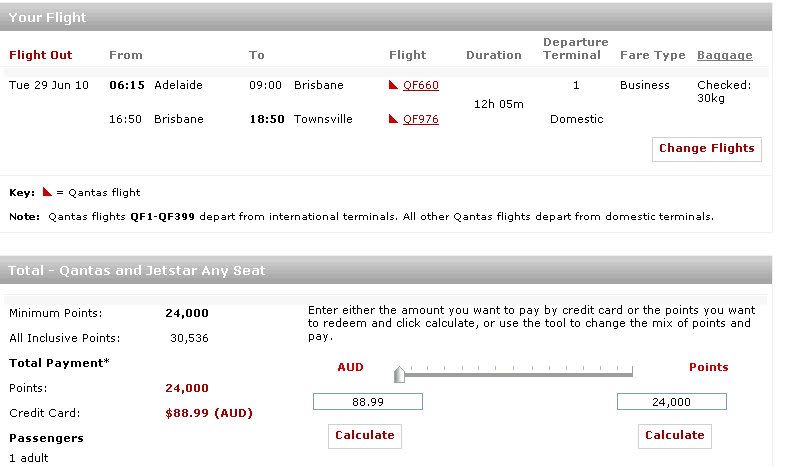Click the points-and-pay slider handle
Image resolution: width=786 pixels, height=467 pixels.
pos(399,374)
